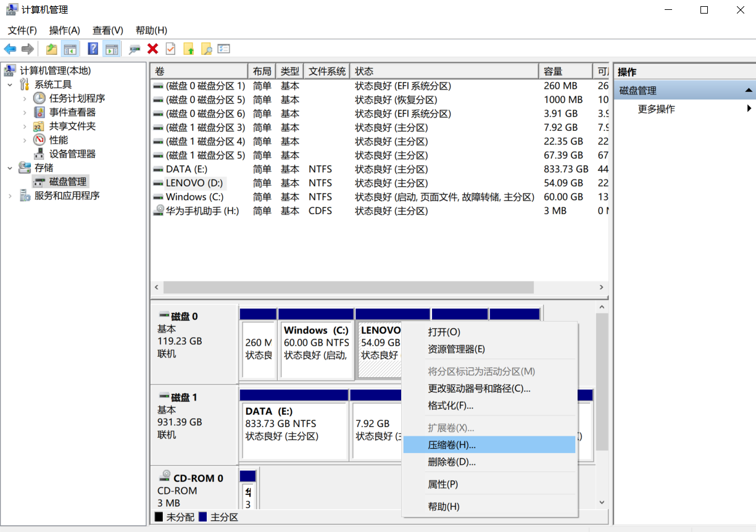Click the page with checkmark toolbar icon
This screenshot has height=532, width=756.
(x=170, y=49)
